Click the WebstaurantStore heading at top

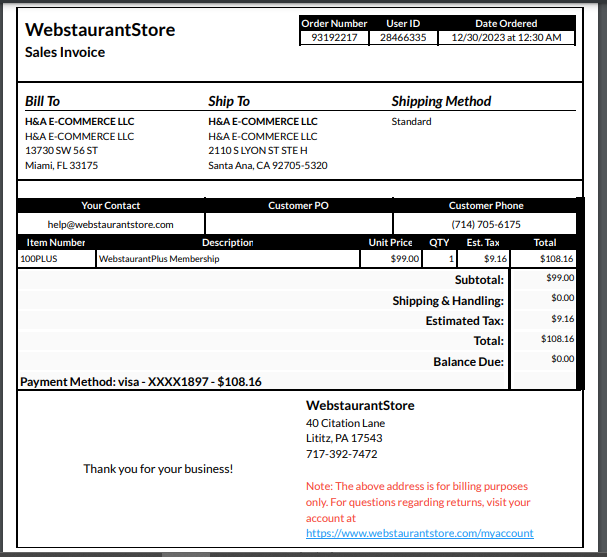100,30
